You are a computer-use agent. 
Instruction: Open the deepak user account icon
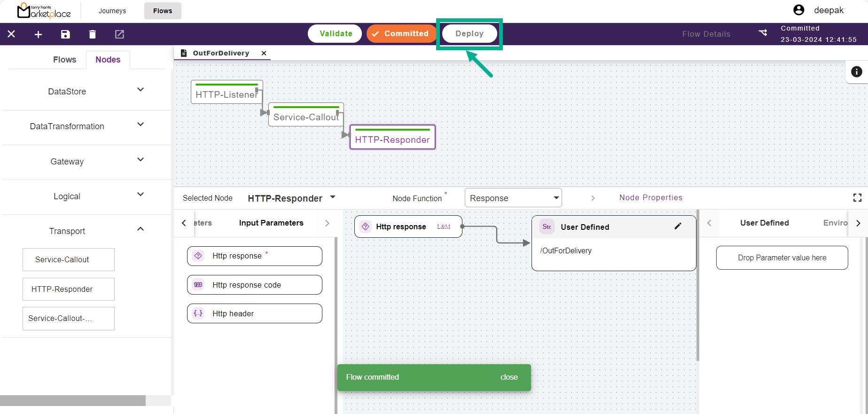[798, 10]
